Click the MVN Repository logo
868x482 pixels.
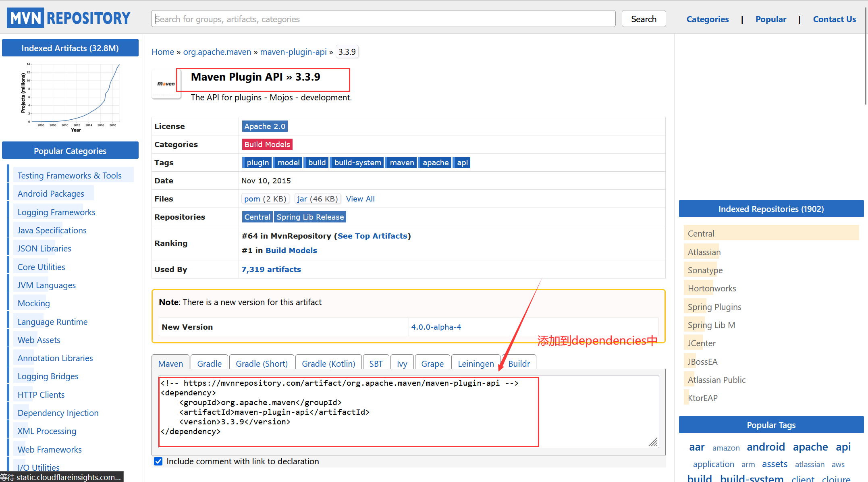pos(69,18)
